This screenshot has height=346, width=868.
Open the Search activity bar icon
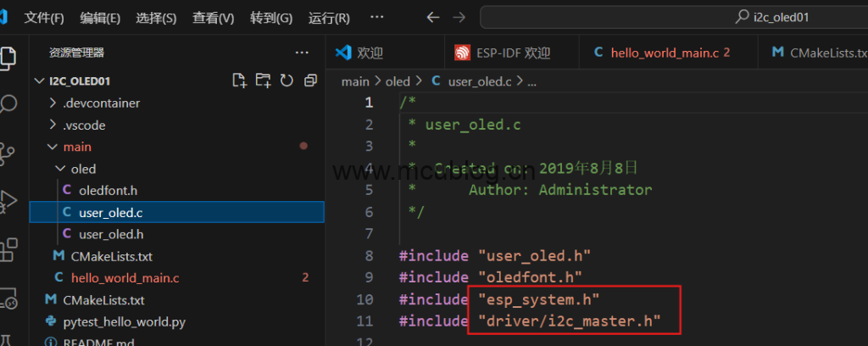coord(8,104)
